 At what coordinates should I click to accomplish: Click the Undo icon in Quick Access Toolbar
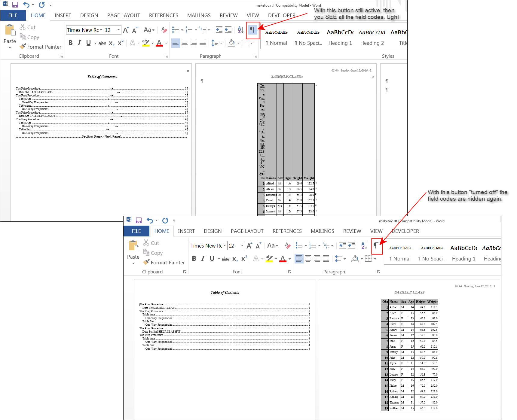[26, 5]
